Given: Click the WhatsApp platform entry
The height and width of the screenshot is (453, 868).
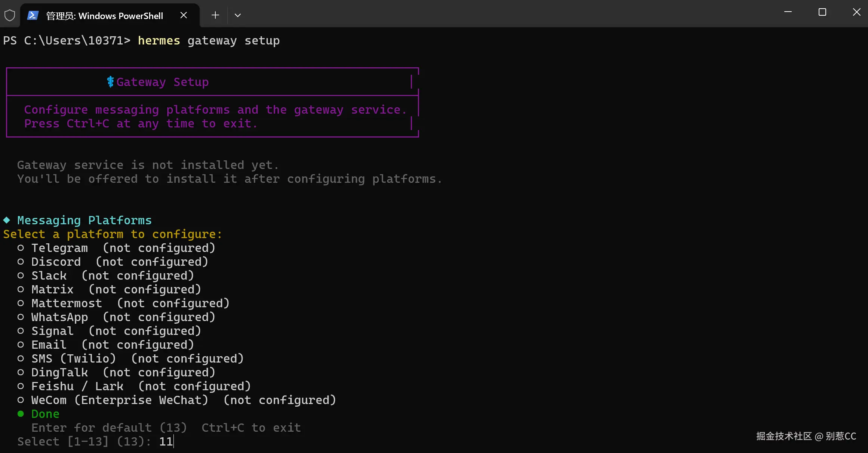Looking at the screenshot, I should pos(59,317).
